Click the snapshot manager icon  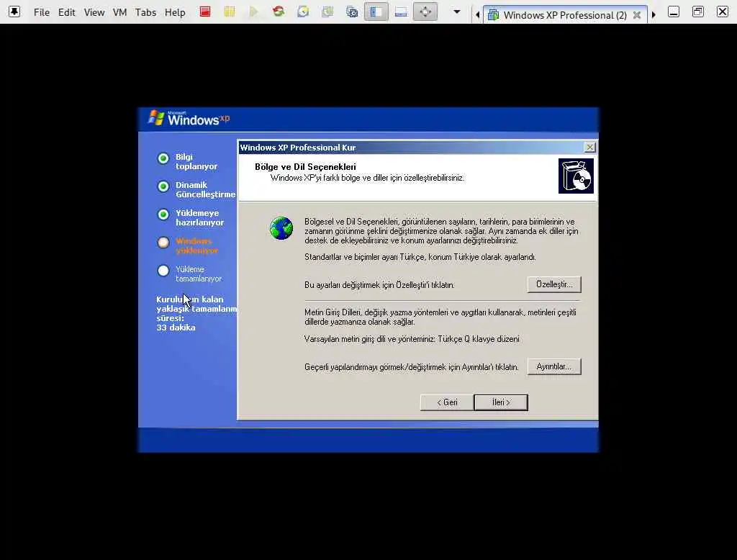pyautogui.click(x=352, y=12)
